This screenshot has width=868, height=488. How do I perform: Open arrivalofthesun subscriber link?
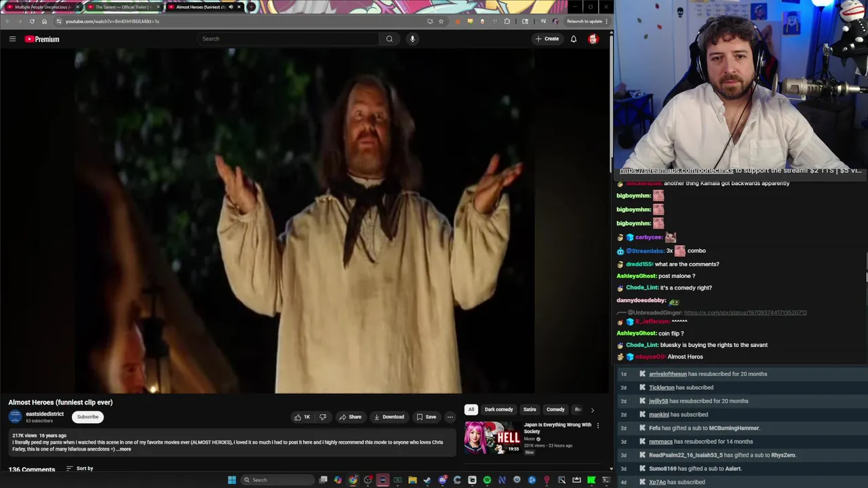click(x=668, y=374)
